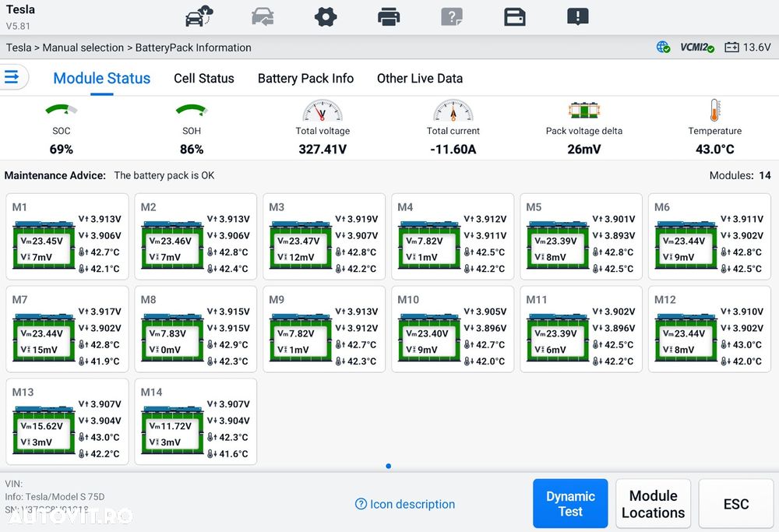779x532 pixels.
Task: Click 'Info: Tesla/Model S 75D' text
Action: (55, 497)
